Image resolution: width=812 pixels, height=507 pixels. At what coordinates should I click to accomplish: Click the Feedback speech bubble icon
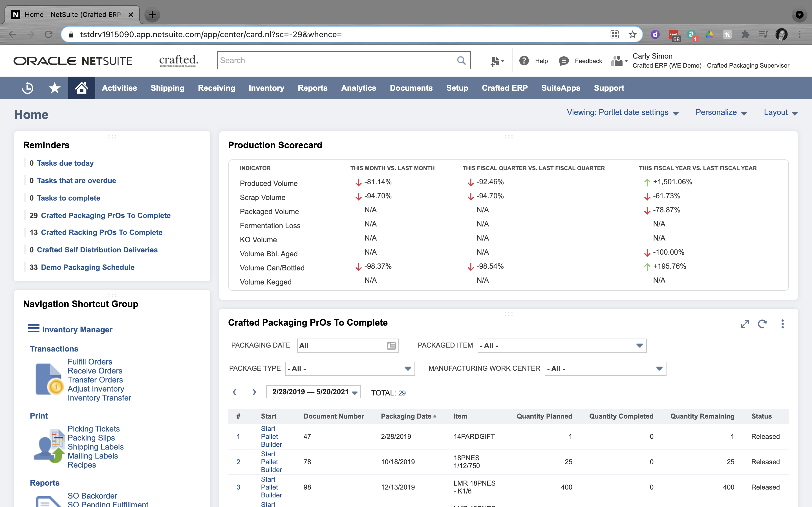[564, 61]
